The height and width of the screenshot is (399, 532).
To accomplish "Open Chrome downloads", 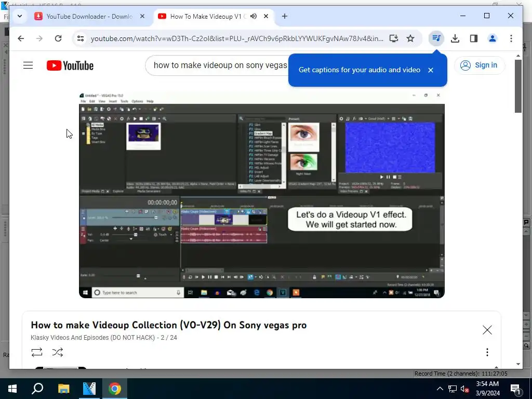I will (x=455, y=38).
